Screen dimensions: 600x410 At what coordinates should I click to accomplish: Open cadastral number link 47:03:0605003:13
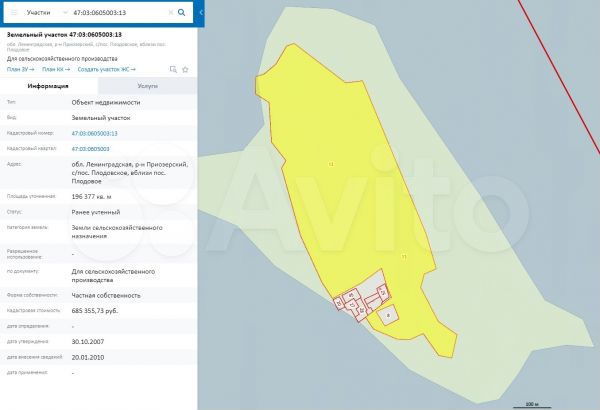click(x=94, y=133)
